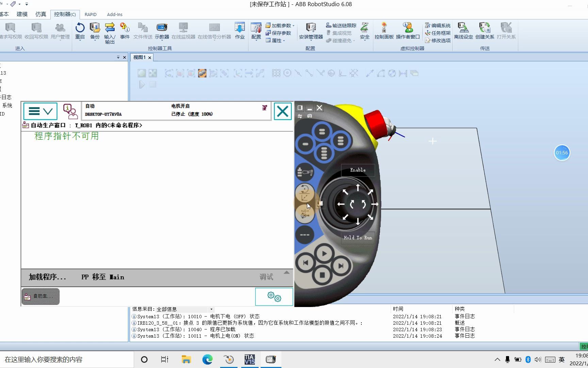Open Microsoft Edge from the taskbar

207,359
